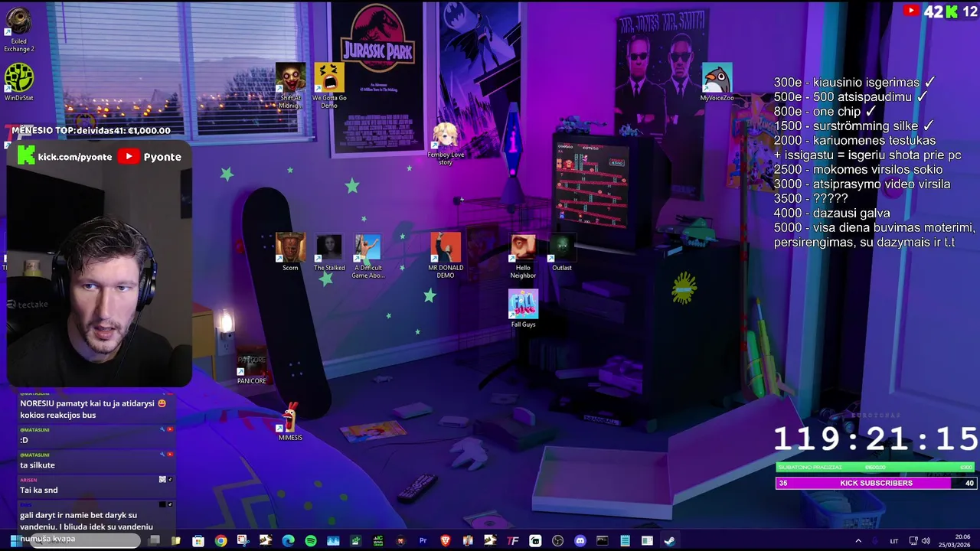The image size is (980, 551).
Task: Click the 119:21:15 countdown timer
Action: coord(875,439)
